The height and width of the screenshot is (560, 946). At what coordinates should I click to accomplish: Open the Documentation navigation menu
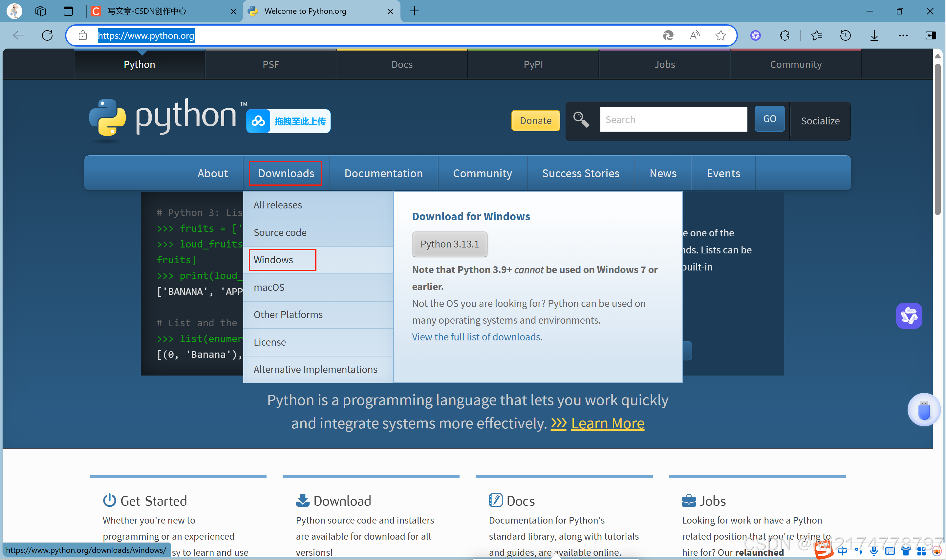[383, 173]
